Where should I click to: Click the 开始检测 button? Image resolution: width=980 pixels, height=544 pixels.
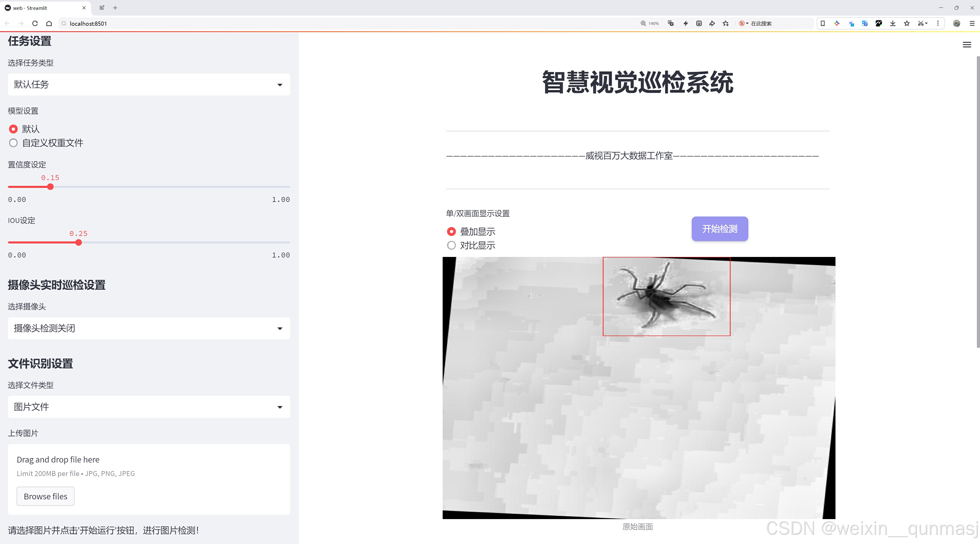pos(719,229)
